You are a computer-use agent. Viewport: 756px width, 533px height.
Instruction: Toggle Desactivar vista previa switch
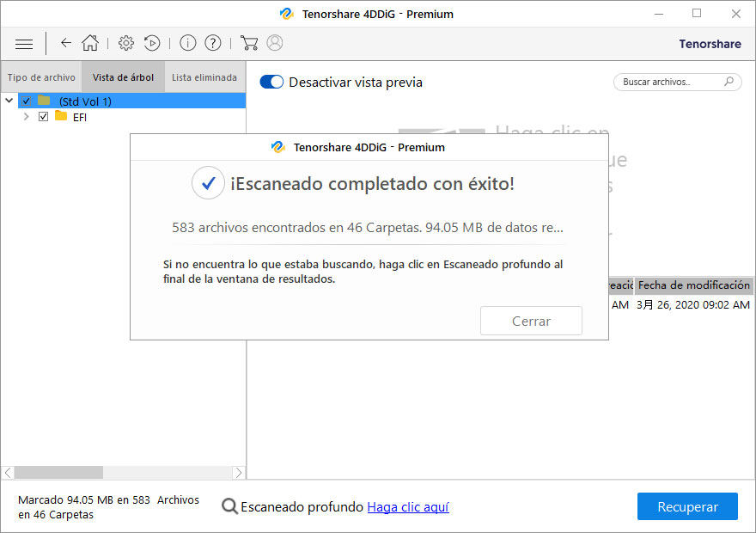coord(271,82)
